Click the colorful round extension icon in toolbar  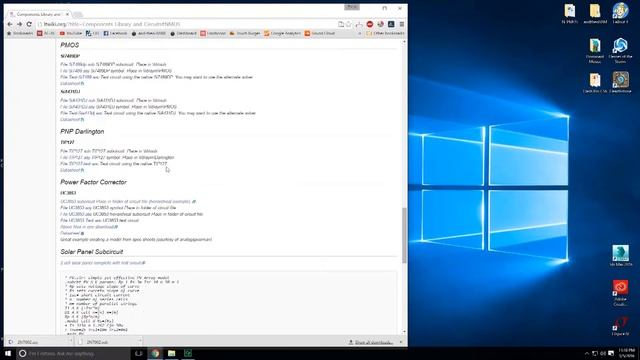pyautogui.click(x=380, y=24)
